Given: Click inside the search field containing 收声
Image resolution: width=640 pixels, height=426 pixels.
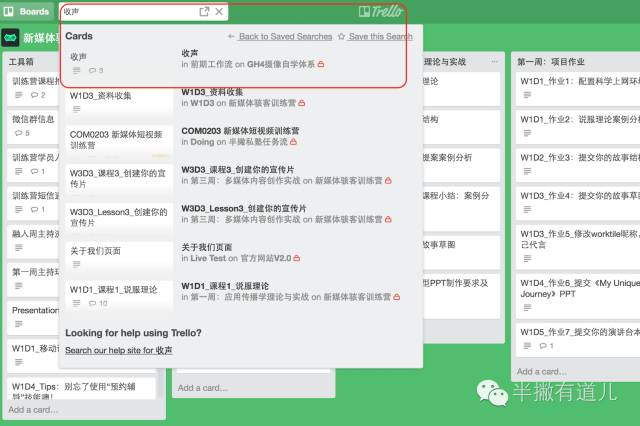Looking at the screenshot, I should point(128,12).
